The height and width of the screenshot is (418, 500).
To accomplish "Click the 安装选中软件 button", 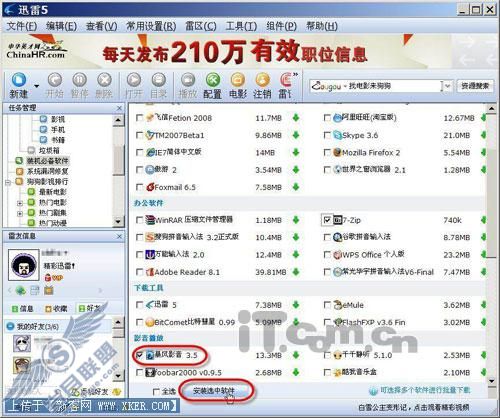I will pyautogui.click(x=215, y=390).
